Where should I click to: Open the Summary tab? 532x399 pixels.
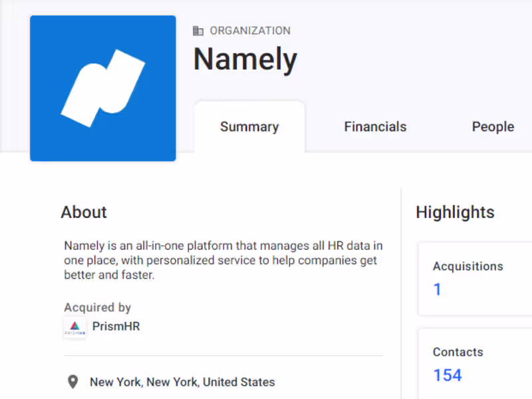(249, 127)
